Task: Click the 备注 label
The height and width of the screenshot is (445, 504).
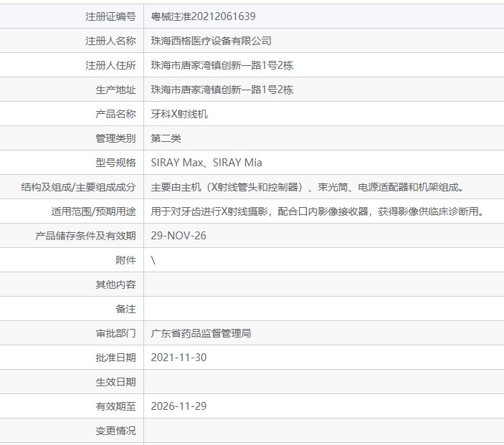Action: [x=125, y=309]
